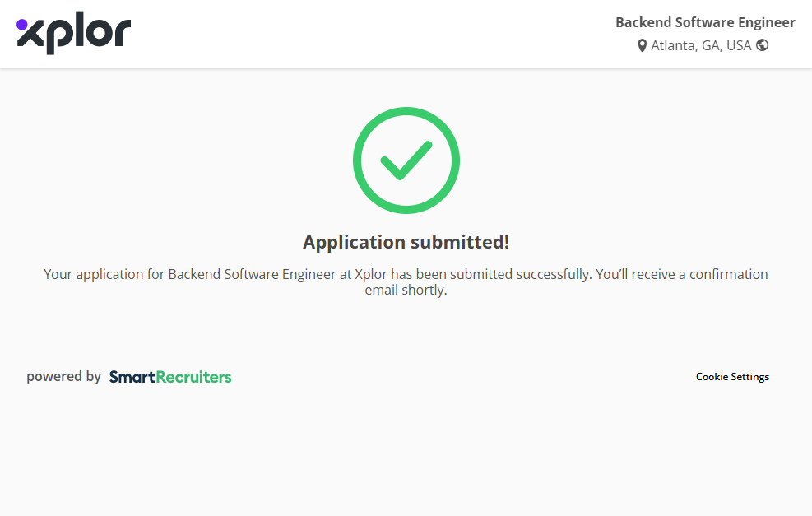Click the white check mark stroke inside the circle
The height and width of the screenshot is (516, 812).
[x=405, y=161]
